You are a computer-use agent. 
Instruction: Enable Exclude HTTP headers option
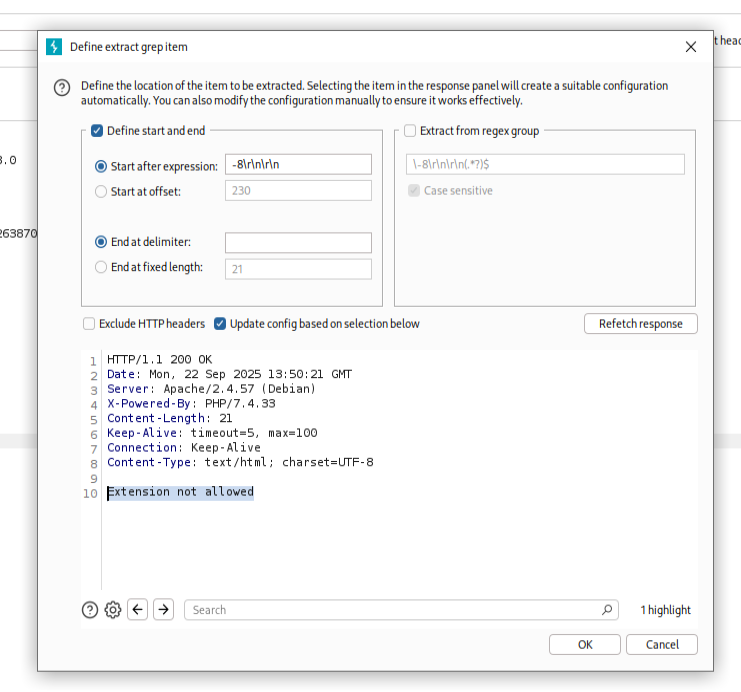(x=89, y=324)
